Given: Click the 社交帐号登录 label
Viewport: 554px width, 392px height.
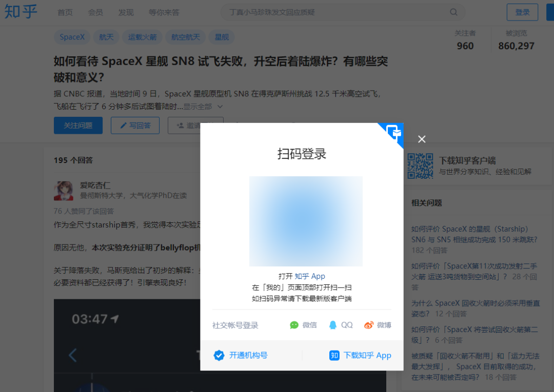Looking at the screenshot, I should [x=235, y=325].
